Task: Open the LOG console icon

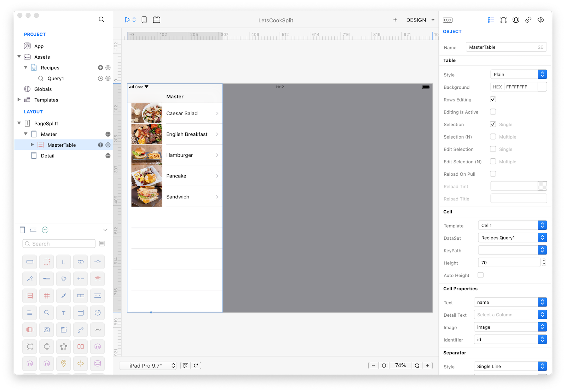Action: (447, 20)
